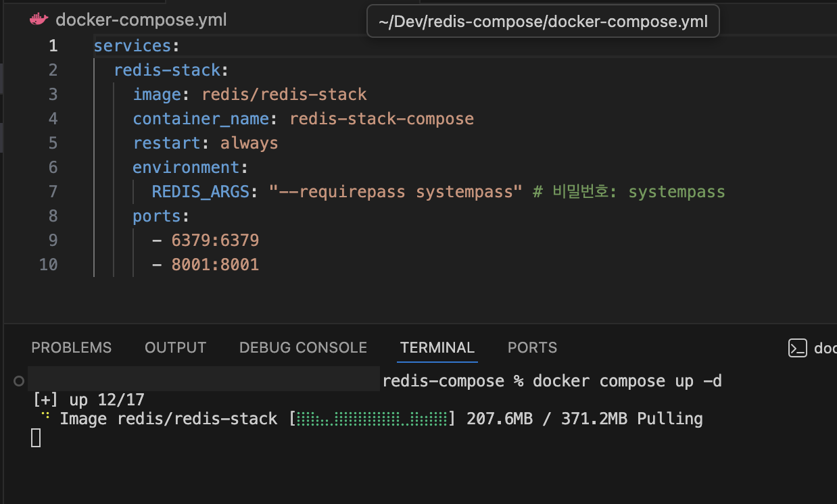Click the terminal shell icon on the right
Image resolution: width=837 pixels, height=504 pixels.
pyautogui.click(x=798, y=348)
